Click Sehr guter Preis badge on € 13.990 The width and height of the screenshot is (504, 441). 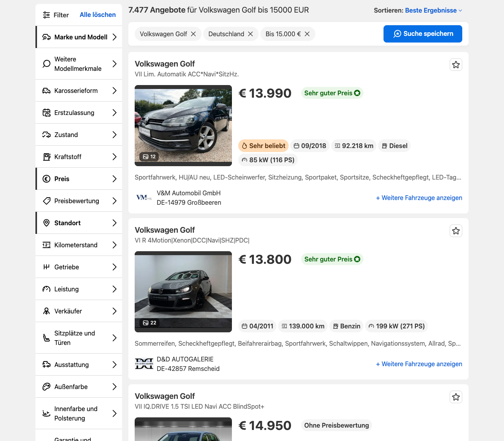click(x=332, y=93)
